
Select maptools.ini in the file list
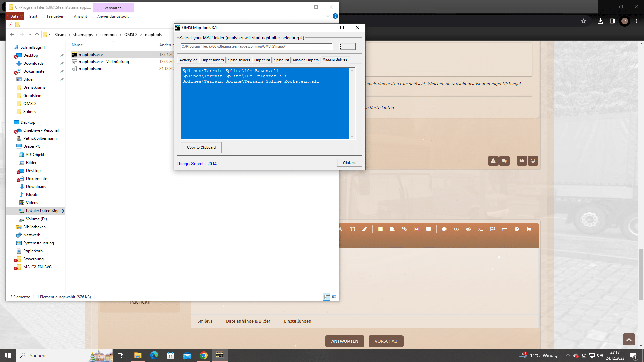(90, 69)
